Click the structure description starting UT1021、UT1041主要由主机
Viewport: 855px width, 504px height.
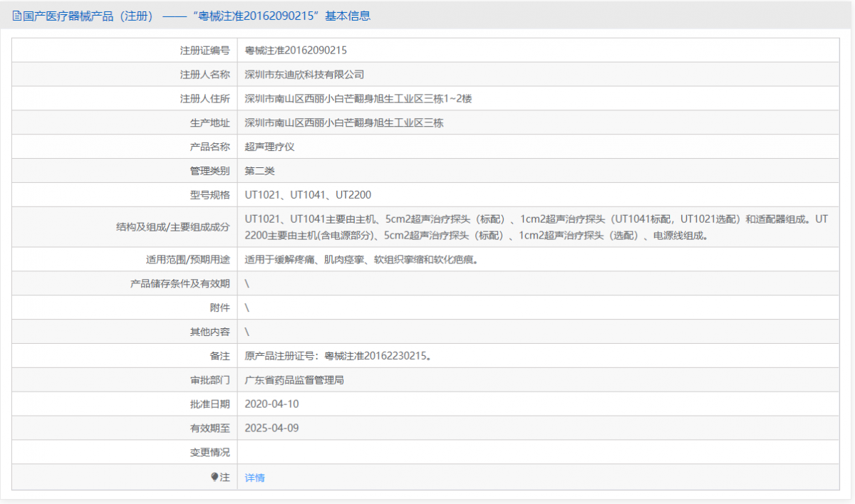[x=537, y=227]
